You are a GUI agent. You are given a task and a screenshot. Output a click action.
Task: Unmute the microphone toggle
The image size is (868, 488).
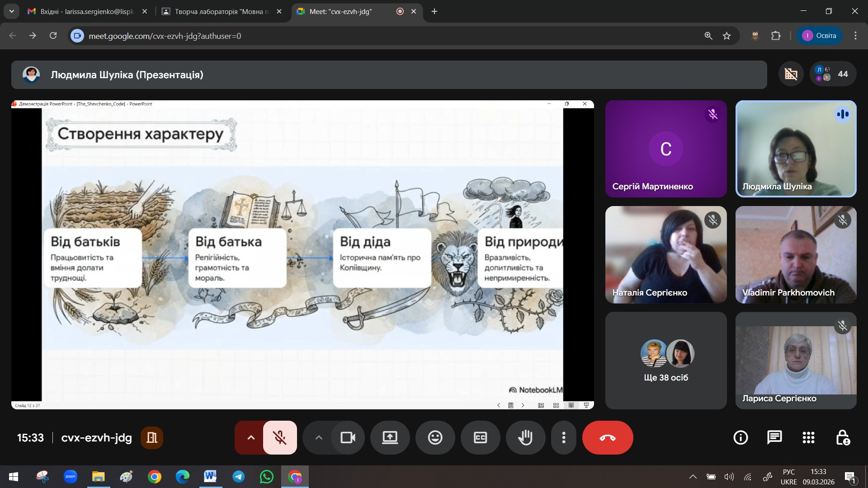[280, 437]
